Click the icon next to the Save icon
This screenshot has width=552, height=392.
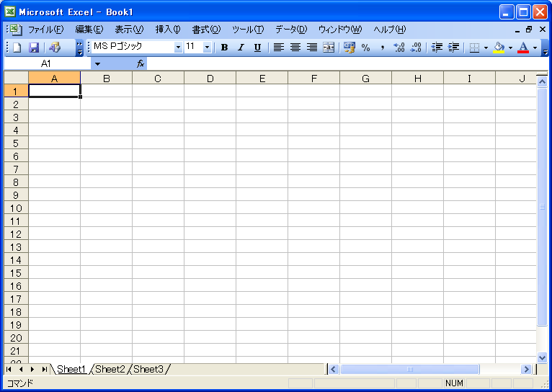[x=55, y=48]
